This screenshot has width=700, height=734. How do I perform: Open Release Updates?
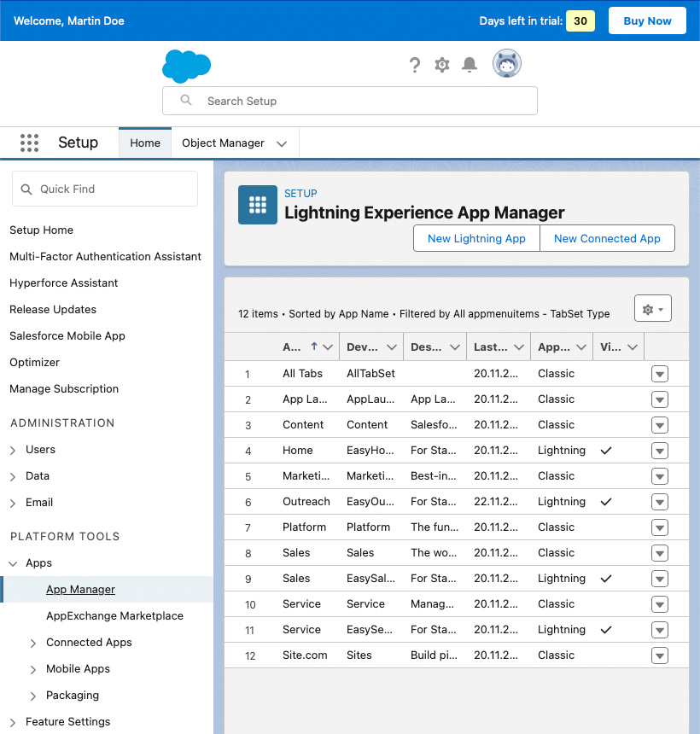coord(53,310)
